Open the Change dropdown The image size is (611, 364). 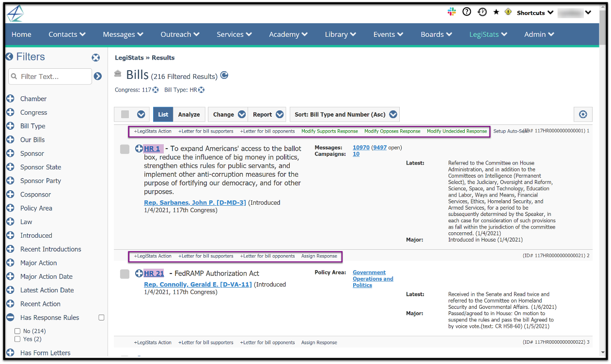[228, 114]
